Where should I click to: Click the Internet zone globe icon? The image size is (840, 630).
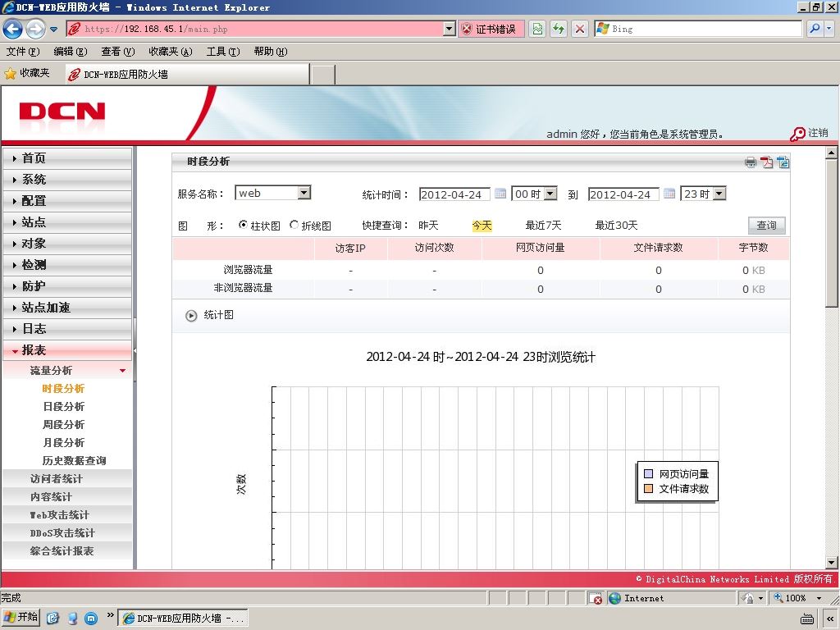[615, 598]
